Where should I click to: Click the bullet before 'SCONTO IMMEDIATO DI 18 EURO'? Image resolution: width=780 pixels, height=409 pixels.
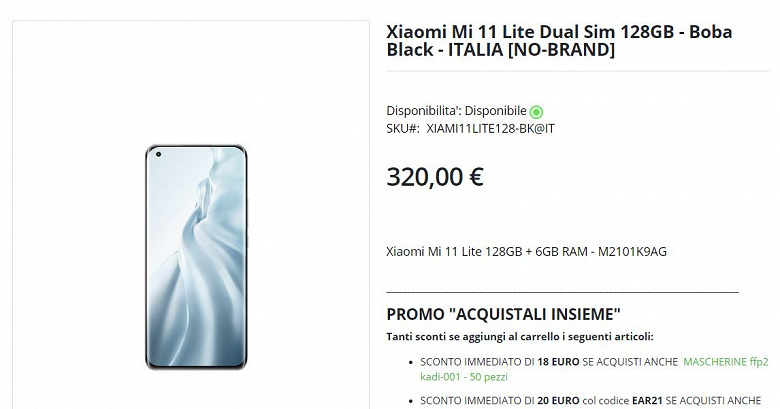click(410, 362)
